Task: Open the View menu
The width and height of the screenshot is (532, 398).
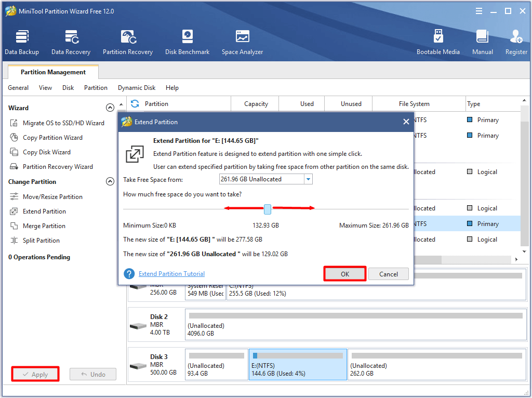Action: 46,88
